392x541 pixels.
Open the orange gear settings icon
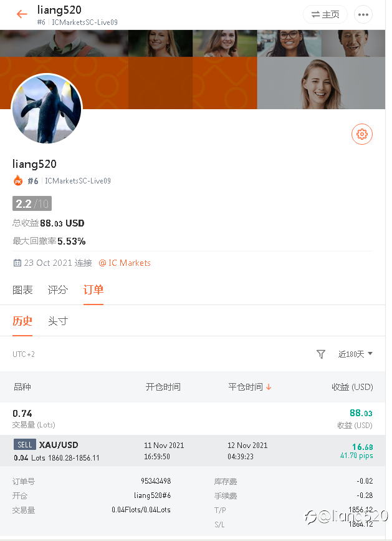[x=361, y=134]
